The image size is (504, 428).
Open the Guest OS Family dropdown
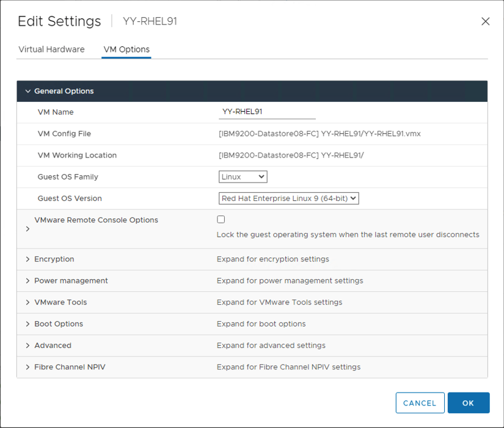[x=243, y=176]
